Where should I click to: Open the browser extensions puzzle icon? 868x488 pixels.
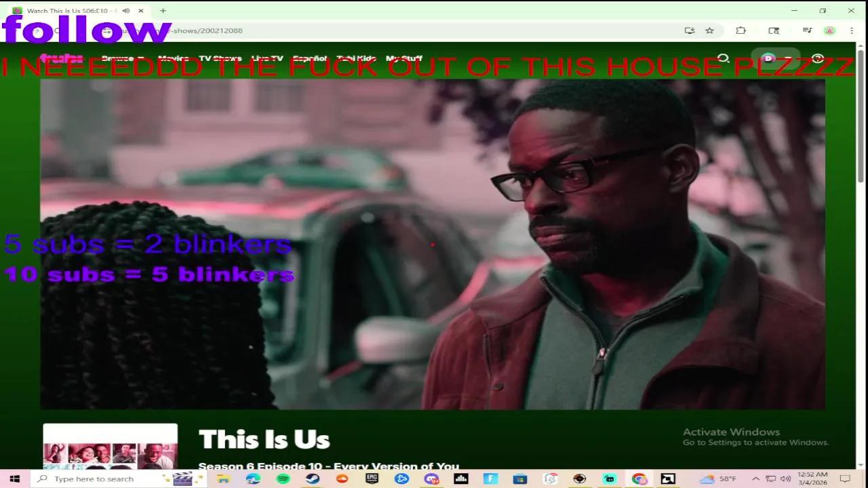pos(741,30)
